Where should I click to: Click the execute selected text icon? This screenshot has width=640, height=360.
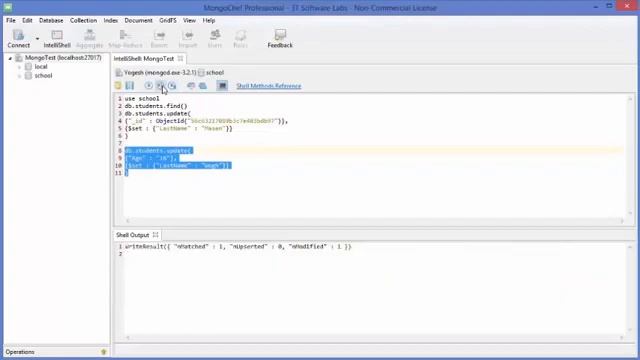pos(160,86)
